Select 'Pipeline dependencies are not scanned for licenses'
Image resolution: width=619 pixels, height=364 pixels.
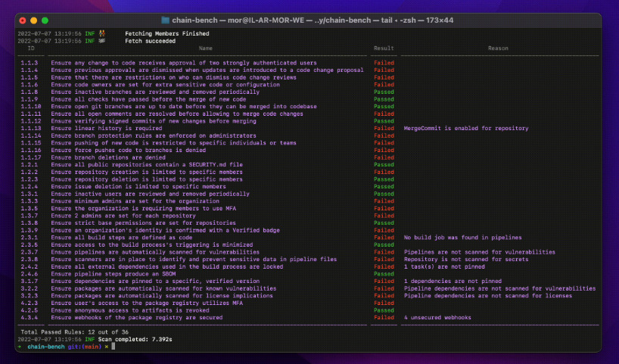[x=487, y=296]
